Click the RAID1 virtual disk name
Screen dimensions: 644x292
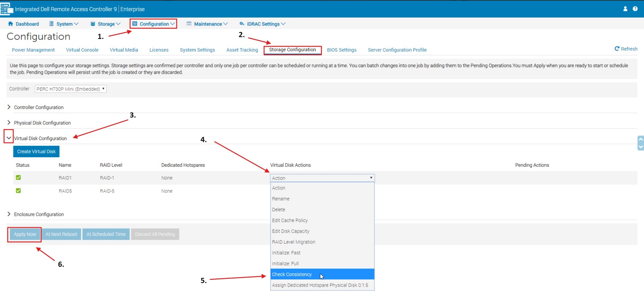pos(65,178)
